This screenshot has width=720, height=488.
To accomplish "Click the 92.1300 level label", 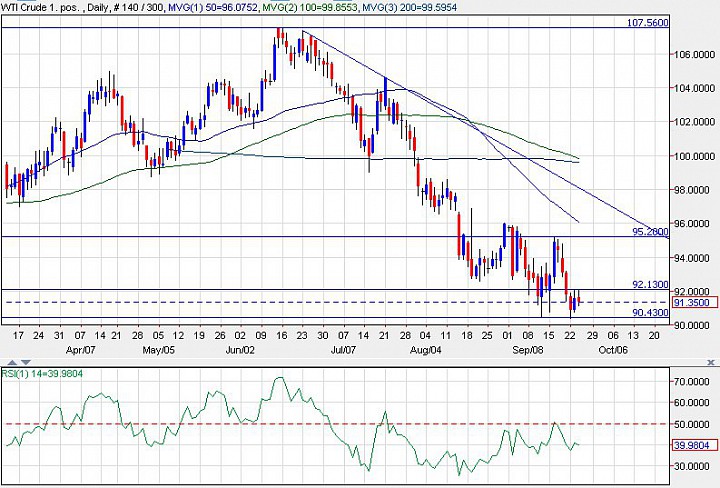I will pos(650,285).
